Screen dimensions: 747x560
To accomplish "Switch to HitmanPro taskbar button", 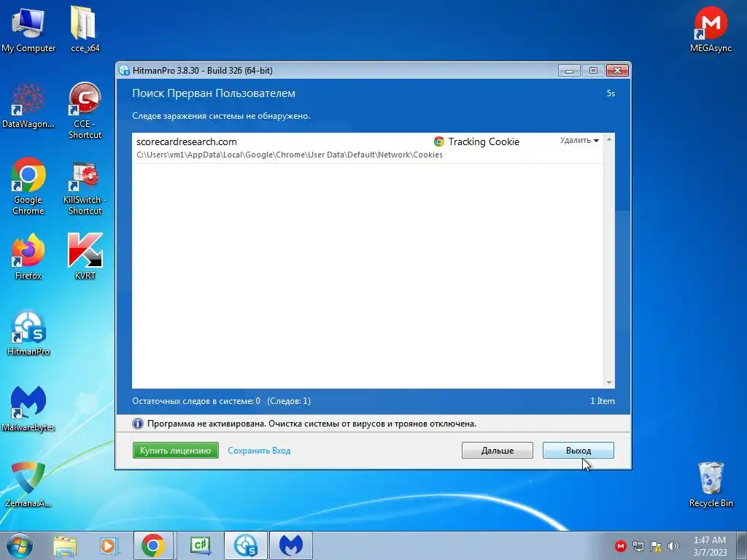I will pos(246,545).
